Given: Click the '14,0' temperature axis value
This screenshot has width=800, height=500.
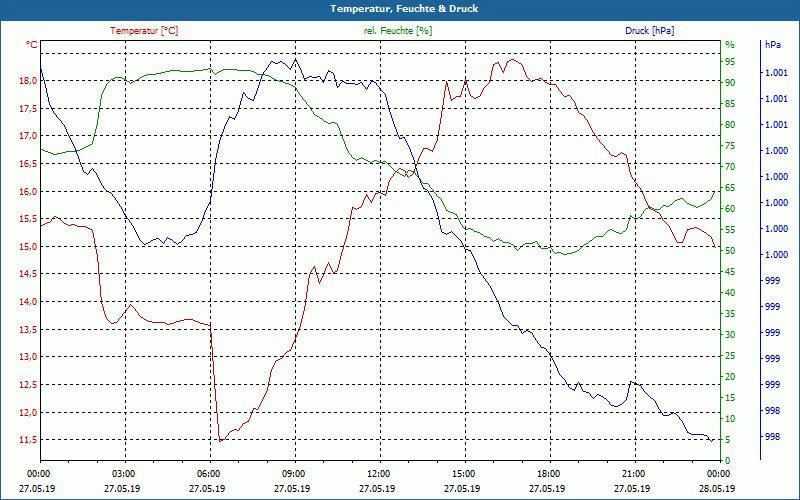Looking at the screenshot, I should 29,302.
